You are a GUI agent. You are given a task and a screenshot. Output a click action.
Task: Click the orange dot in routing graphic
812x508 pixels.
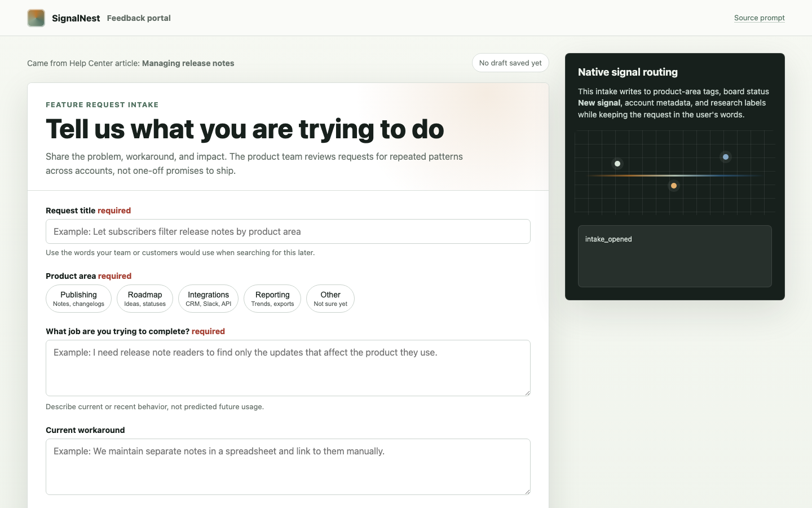point(674,186)
